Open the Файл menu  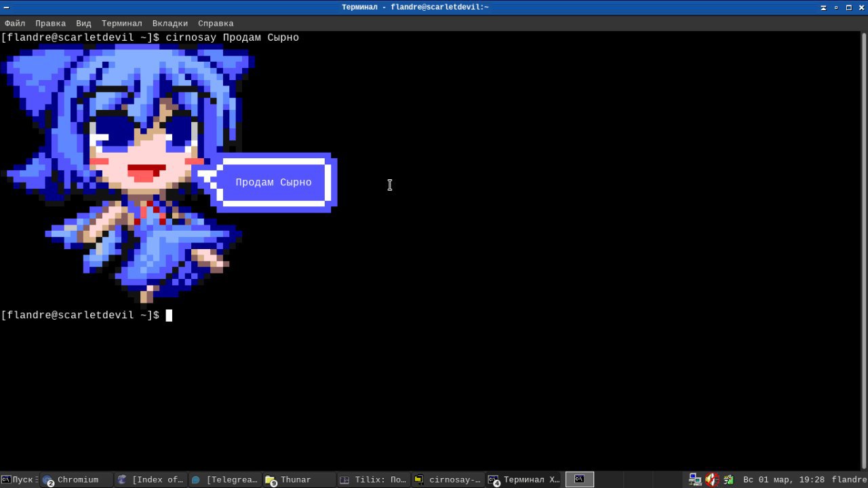(15, 23)
